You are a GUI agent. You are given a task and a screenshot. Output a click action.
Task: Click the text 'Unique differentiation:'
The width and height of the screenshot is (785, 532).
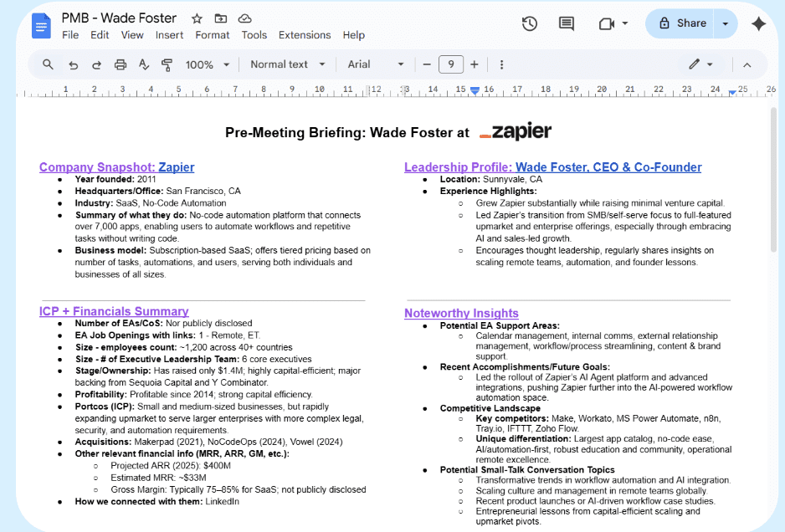(523, 439)
